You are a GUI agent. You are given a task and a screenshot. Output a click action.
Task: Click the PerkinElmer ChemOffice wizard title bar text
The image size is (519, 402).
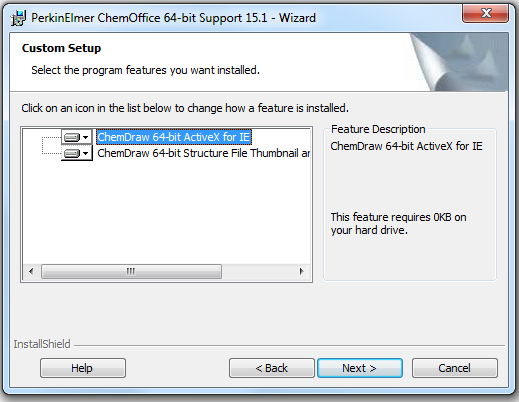(x=173, y=18)
